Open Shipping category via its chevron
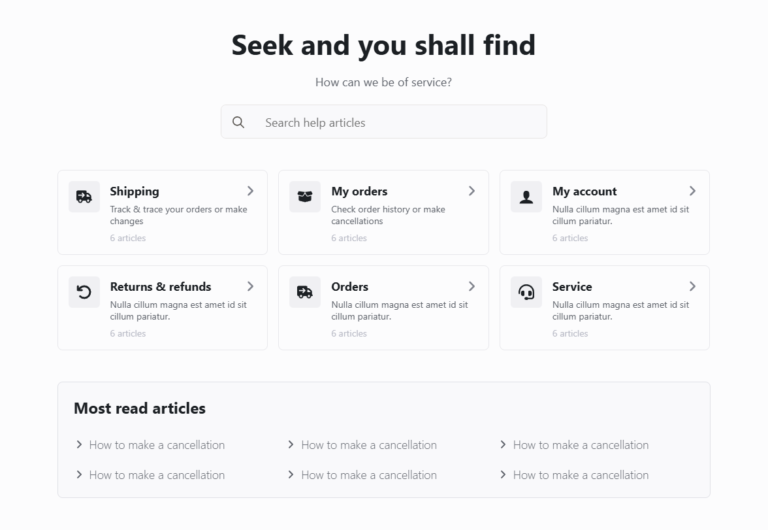768x530 pixels. [x=250, y=191]
